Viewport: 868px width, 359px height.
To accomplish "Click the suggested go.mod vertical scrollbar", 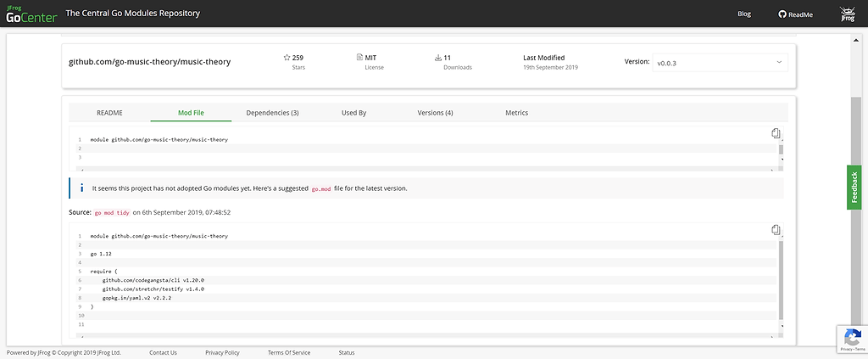I will (781, 280).
